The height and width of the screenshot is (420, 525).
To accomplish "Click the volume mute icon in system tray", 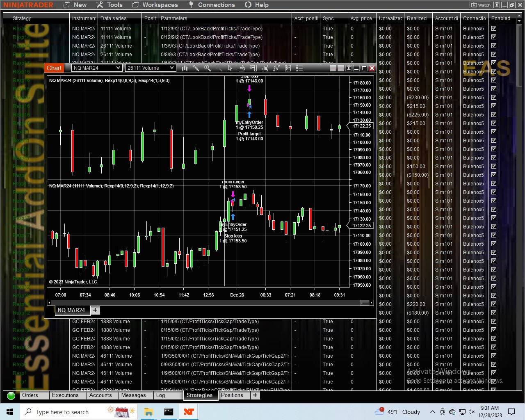I will 472,411.
